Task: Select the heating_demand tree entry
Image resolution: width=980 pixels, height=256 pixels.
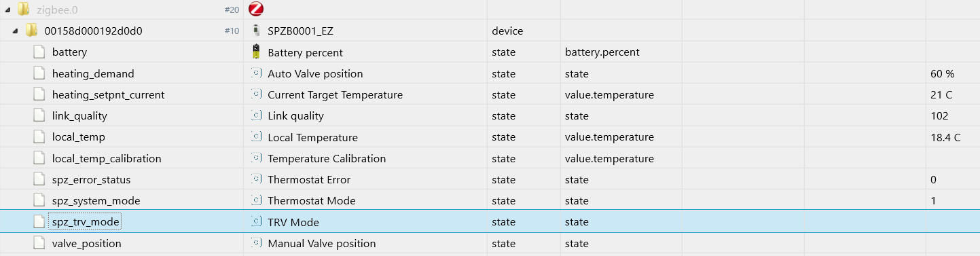Action: pos(93,73)
